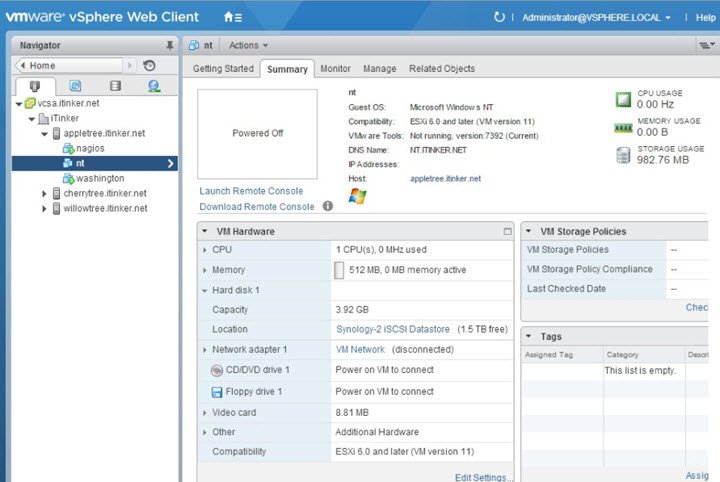
Task: Expand the willowtree.itinker.net host node
Action: (x=44, y=208)
